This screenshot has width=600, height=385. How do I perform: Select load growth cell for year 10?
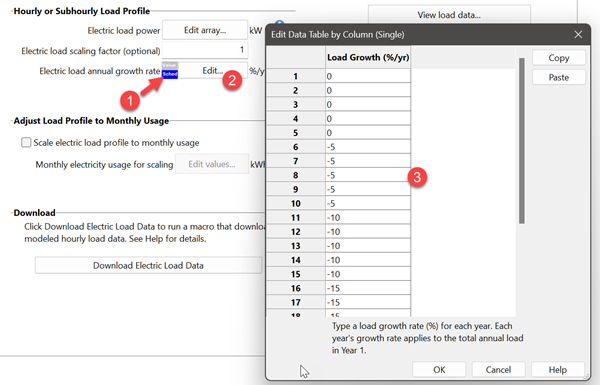click(368, 203)
